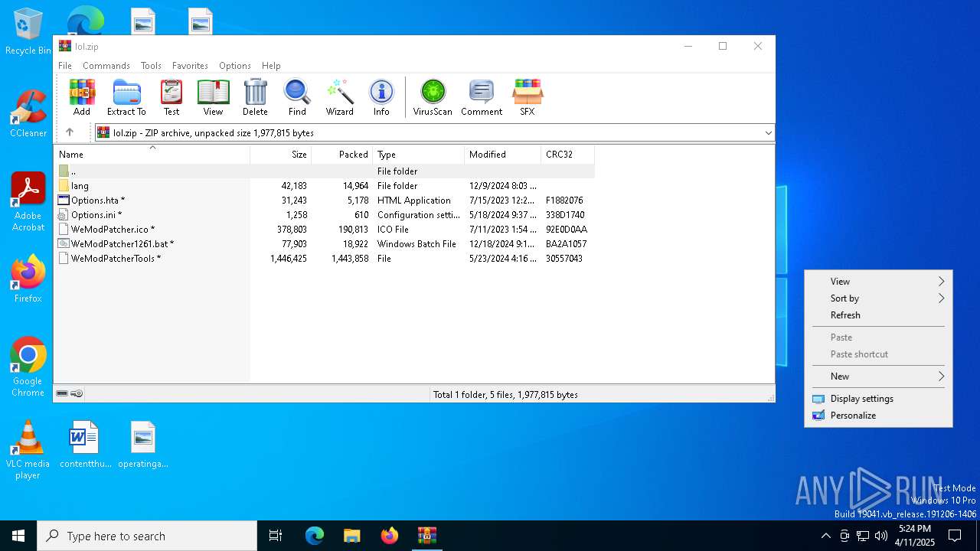Click the Add toolbar icon in WinRAR
This screenshot has height=551, width=980.
point(82,97)
